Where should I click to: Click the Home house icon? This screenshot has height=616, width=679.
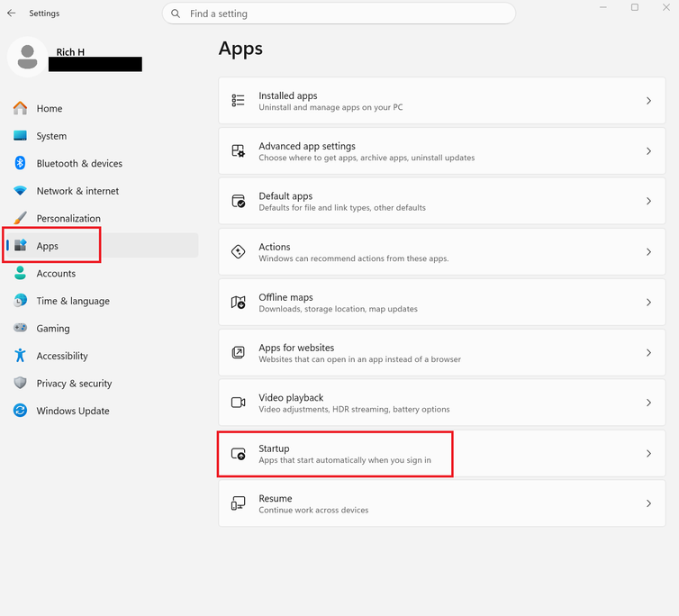point(20,108)
